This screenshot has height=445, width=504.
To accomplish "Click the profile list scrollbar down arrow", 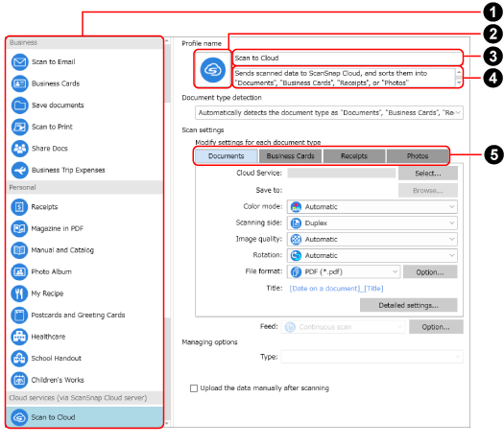I will pos(166,424).
